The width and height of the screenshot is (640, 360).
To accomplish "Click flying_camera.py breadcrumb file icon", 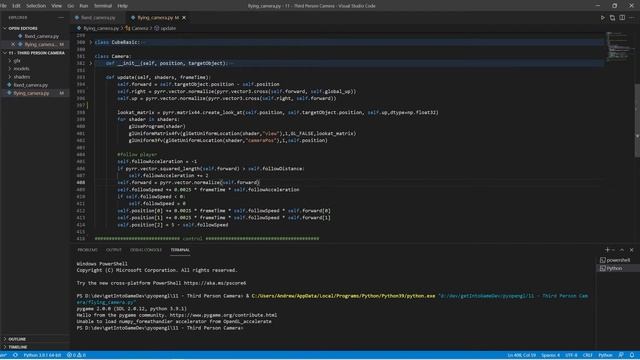I will coord(79,28).
